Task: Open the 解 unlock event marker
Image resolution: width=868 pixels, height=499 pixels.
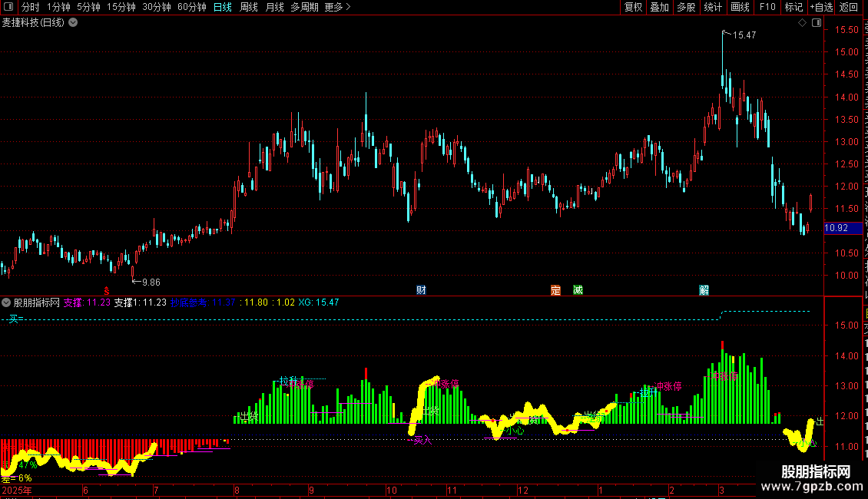Action: click(x=704, y=290)
